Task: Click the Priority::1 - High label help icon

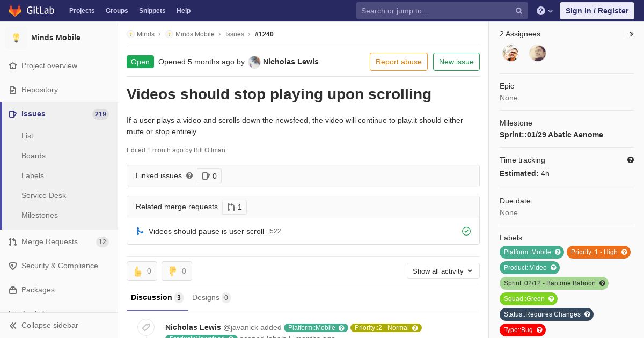Action: tap(624, 252)
